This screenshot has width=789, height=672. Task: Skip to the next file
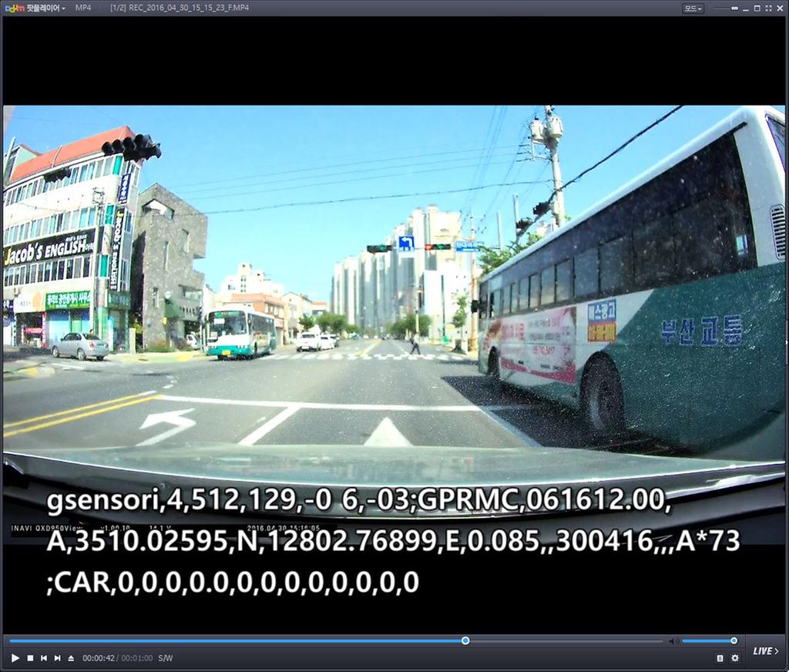(57, 658)
